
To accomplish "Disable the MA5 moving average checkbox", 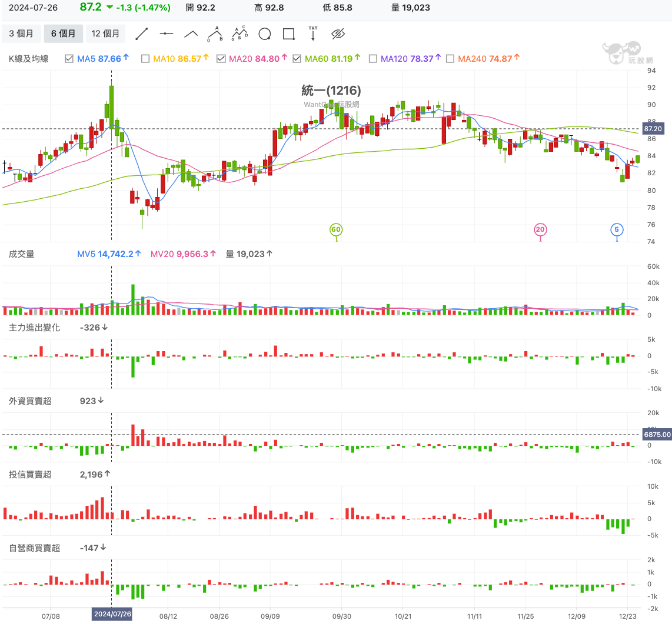I will coord(68,58).
